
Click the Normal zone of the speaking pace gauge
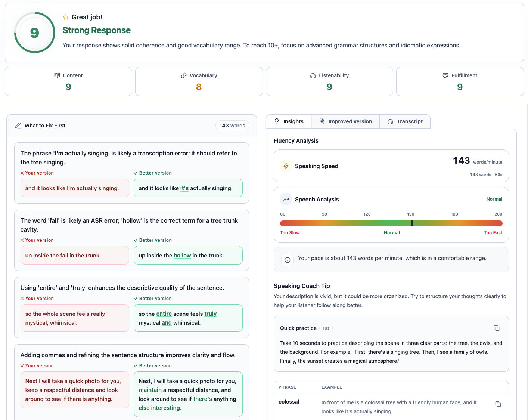click(x=392, y=223)
